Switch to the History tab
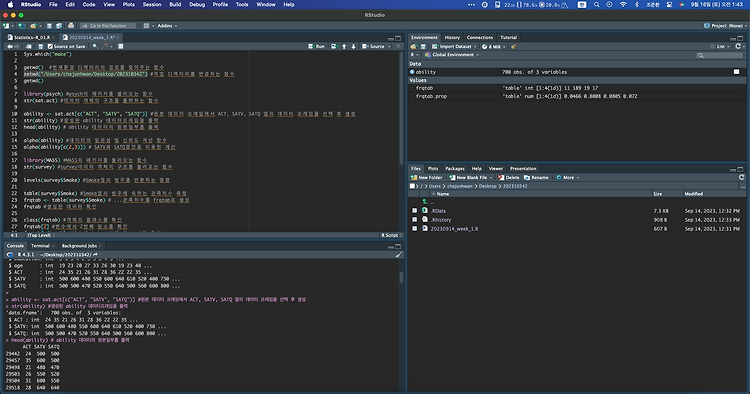 pos(452,37)
